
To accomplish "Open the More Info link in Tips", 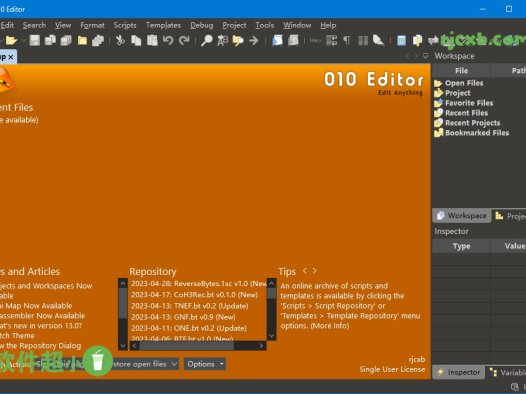I will (330, 326).
